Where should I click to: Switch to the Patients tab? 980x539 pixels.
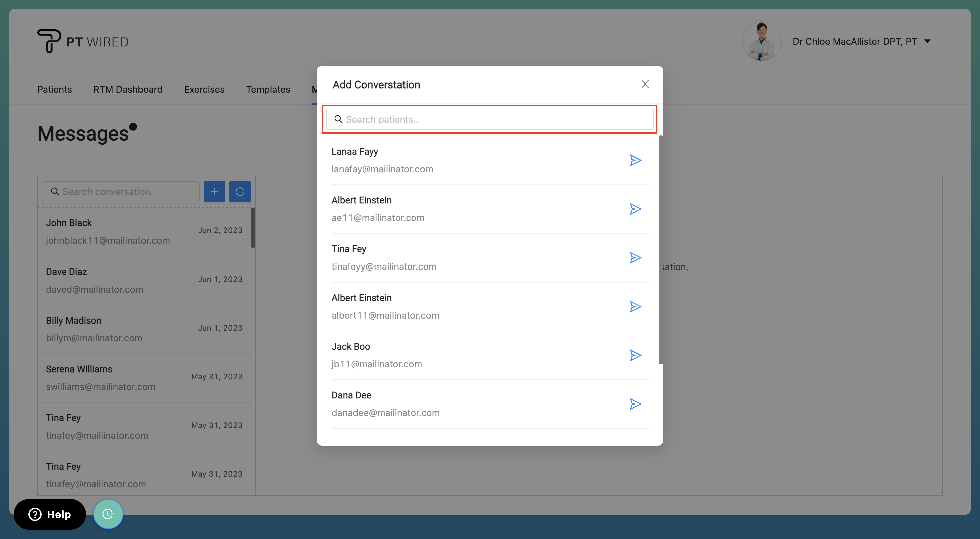click(x=54, y=89)
